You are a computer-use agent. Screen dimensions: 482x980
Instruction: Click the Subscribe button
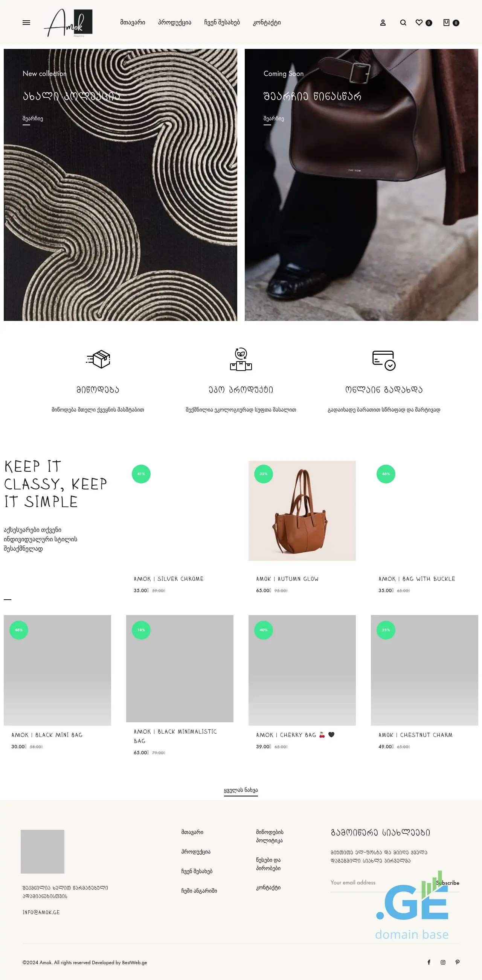(x=447, y=883)
